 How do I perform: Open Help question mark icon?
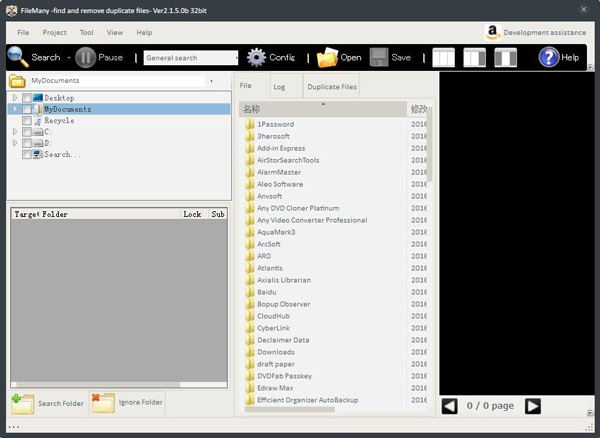pos(549,57)
